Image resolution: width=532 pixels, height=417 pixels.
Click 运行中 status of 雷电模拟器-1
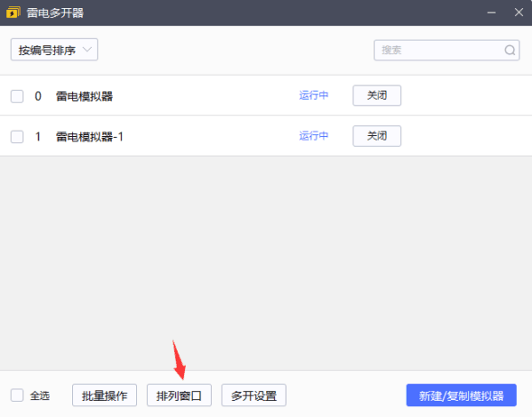click(x=314, y=136)
